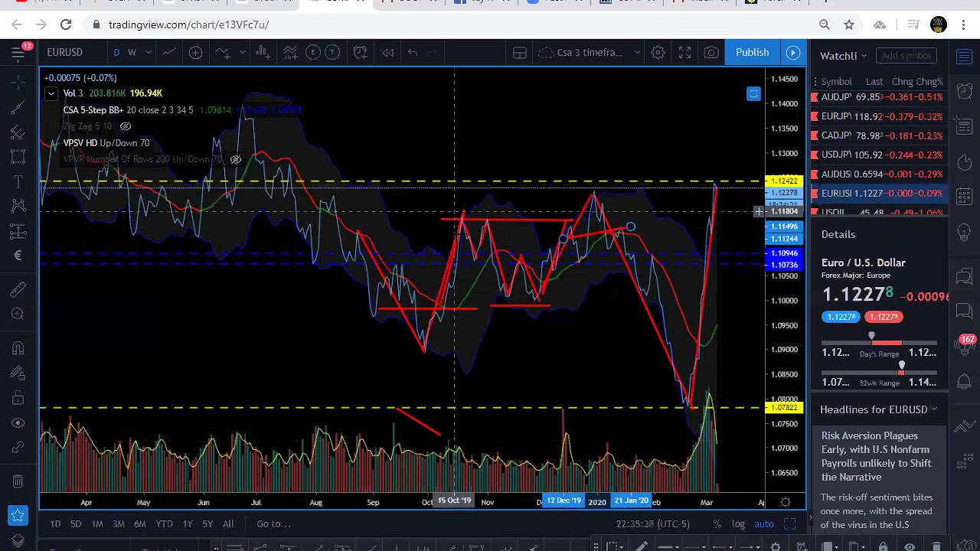Select the rectangle shapes tool
Screen dimensions: 980x551
coord(18,157)
